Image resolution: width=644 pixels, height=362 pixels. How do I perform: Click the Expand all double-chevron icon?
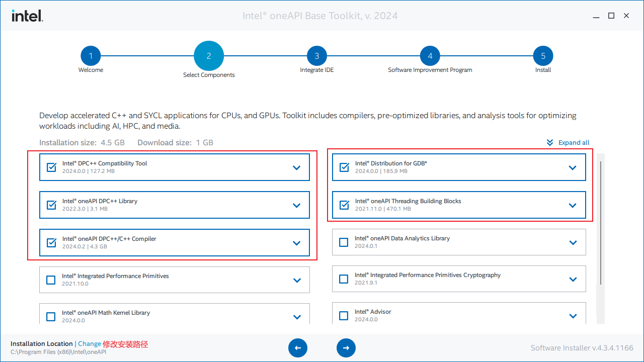coord(550,143)
